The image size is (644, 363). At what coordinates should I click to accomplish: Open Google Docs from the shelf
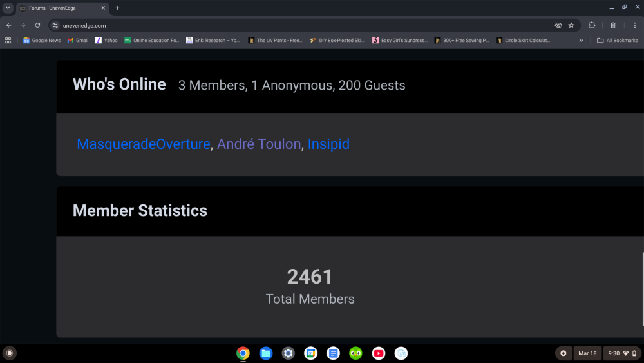point(333,353)
